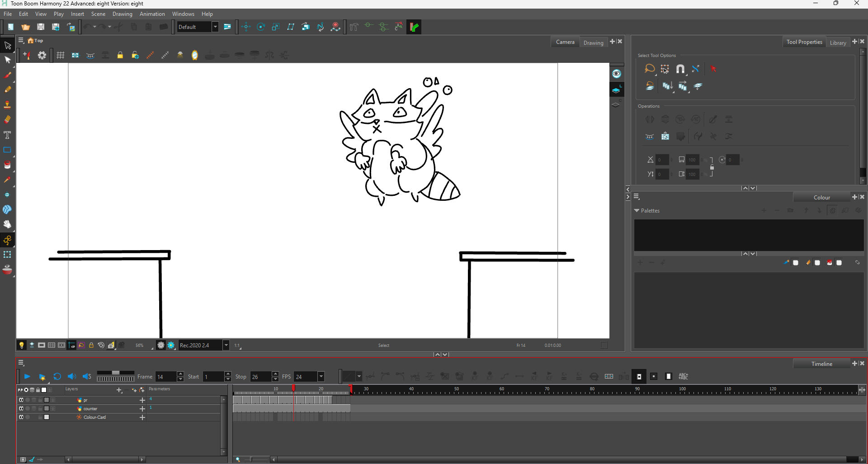Click the red playhead marker on timeline
This screenshot has height=464, width=868.
click(x=293, y=388)
